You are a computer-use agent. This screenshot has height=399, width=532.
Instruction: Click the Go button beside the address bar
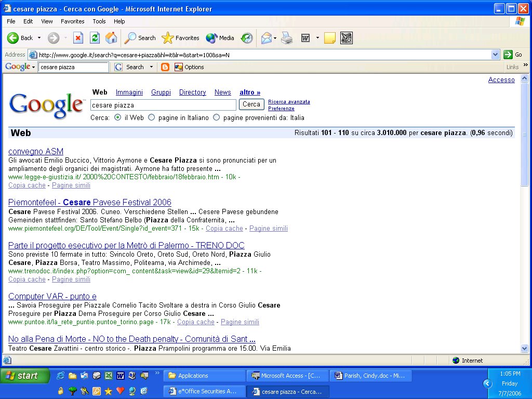coord(513,54)
